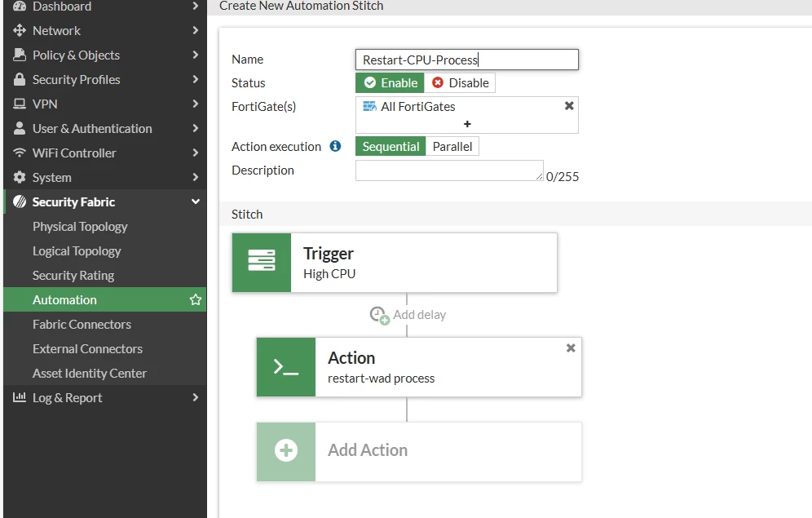Choose Parallel action execution
812x518 pixels.
point(452,147)
